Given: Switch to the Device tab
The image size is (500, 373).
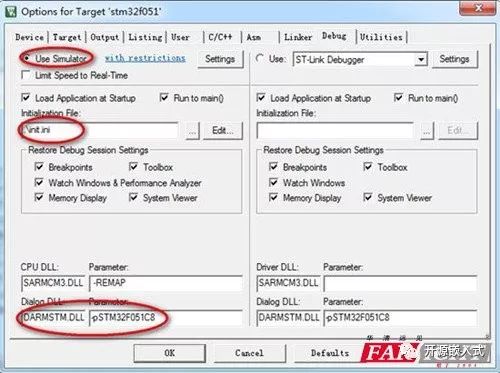Looking at the screenshot, I should coord(30,37).
